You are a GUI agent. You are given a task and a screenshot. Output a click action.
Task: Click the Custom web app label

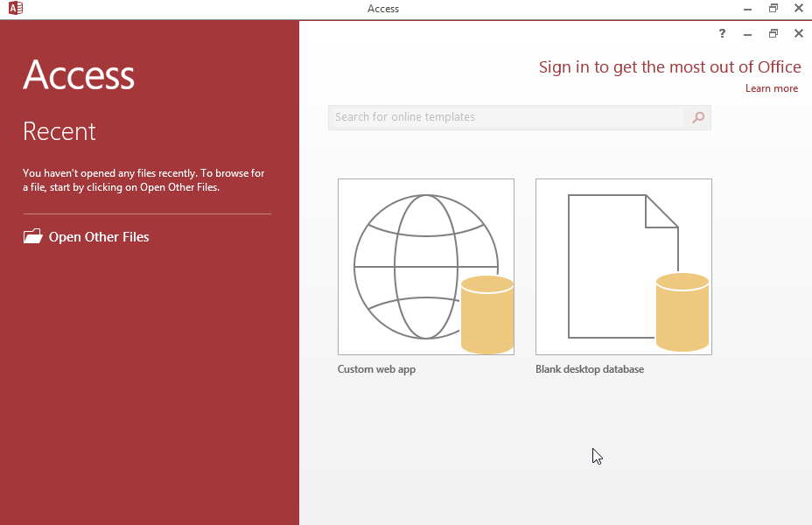(x=376, y=369)
